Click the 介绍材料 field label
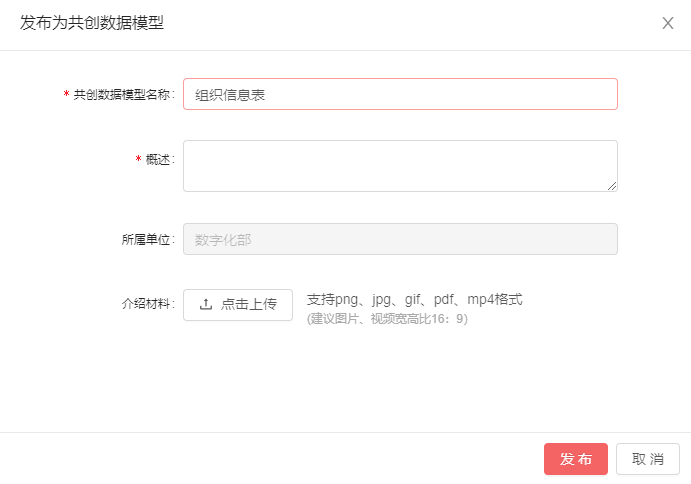 pos(148,304)
